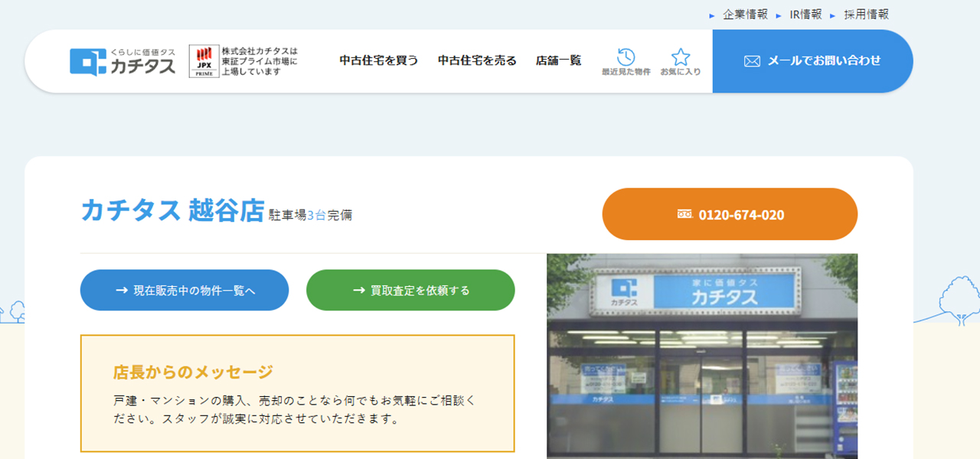Click the カチタス 越谷店 heading
This screenshot has width=980, height=459.
(x=172, y=210)
